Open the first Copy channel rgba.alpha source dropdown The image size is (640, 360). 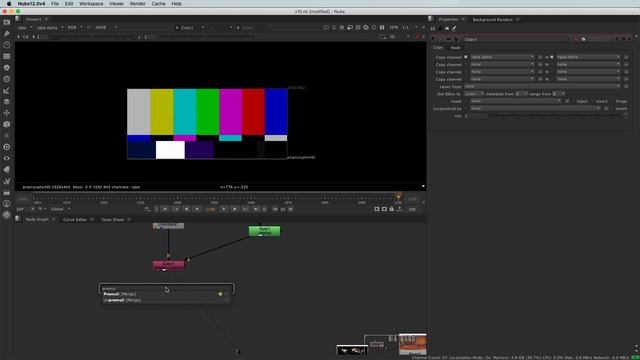[x=502, y=57]
